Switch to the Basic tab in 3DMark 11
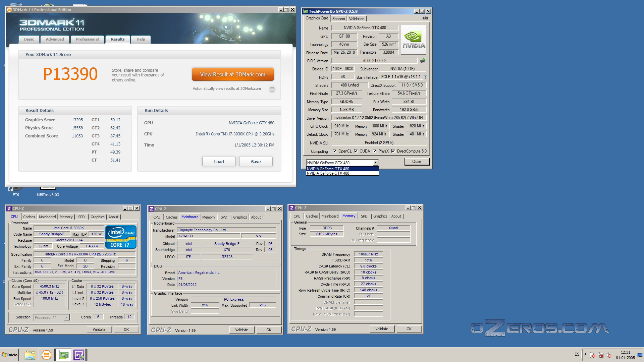Screen dimensions: 644x362 (x=29, y=39)
